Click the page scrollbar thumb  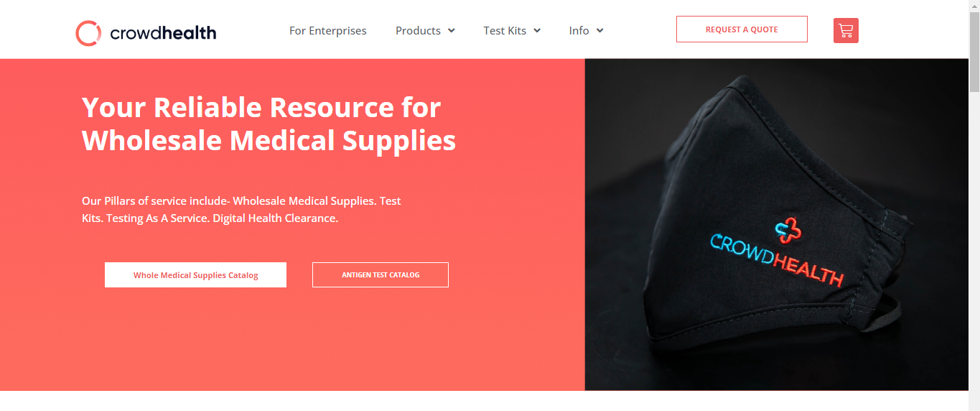pos(974,52)
